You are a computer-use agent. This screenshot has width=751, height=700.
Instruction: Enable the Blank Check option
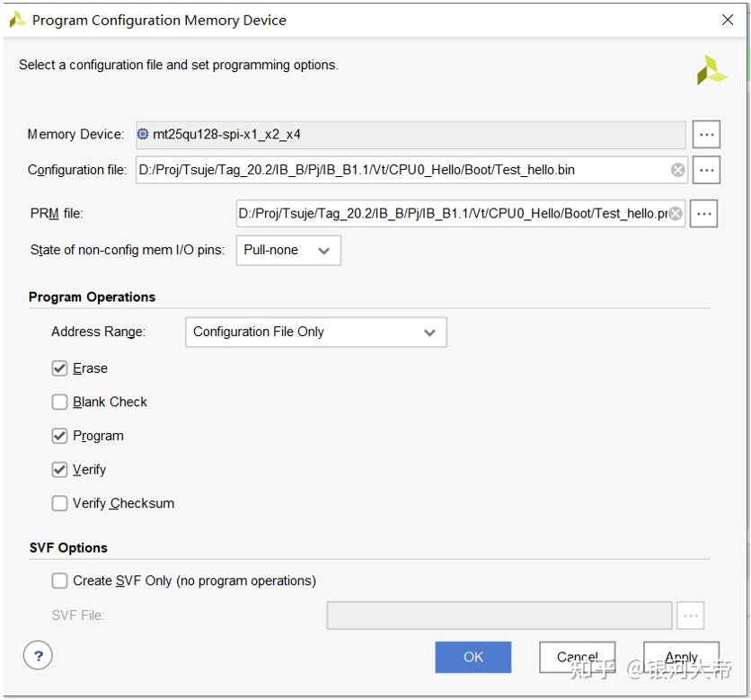pyautogui.click(x=59, y=403)
